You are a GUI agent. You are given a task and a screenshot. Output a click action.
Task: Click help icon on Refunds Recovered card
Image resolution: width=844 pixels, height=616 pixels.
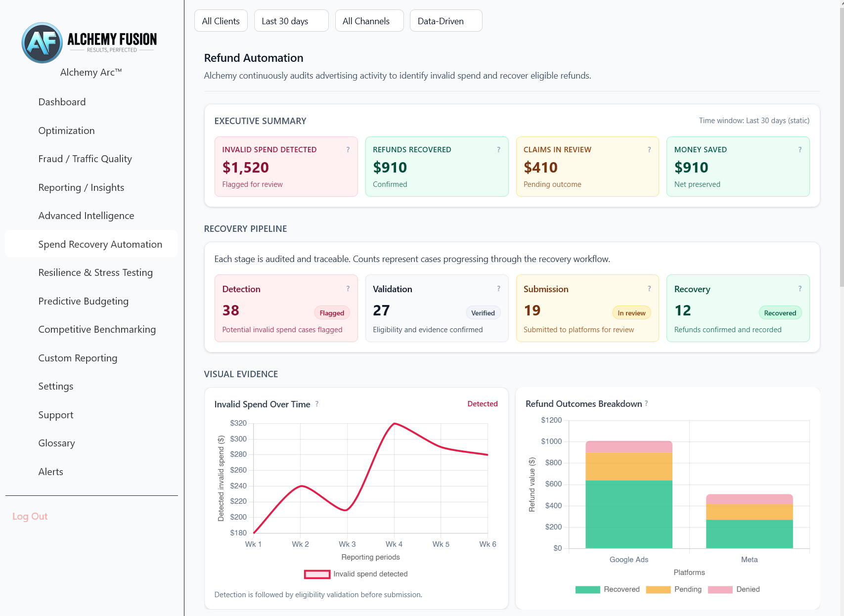pos(498,150)
